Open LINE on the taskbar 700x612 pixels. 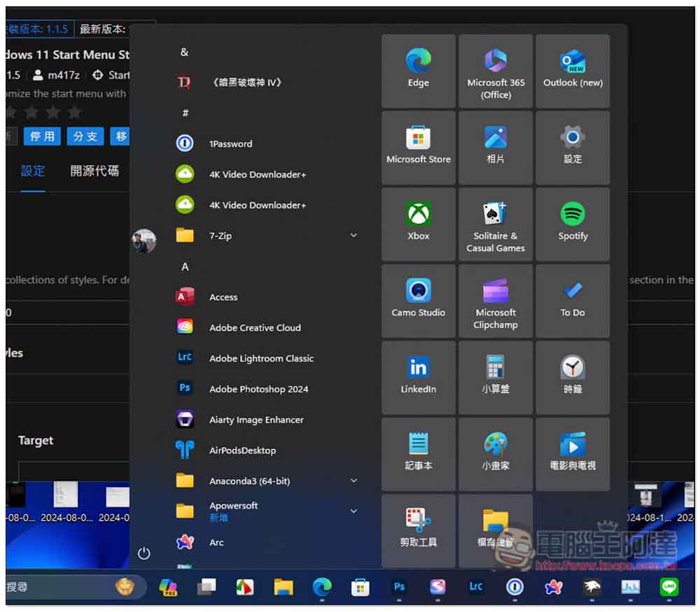pyautogui.click(x=668, y=587)
